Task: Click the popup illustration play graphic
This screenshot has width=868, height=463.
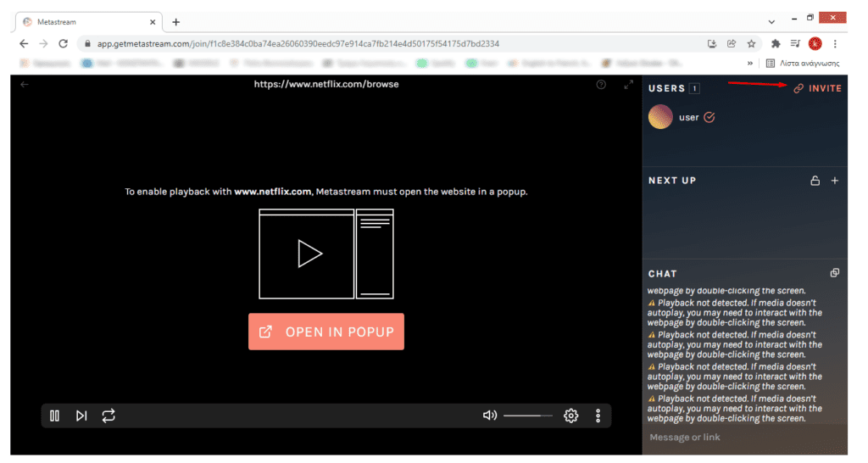Action: tap(326, 254)
